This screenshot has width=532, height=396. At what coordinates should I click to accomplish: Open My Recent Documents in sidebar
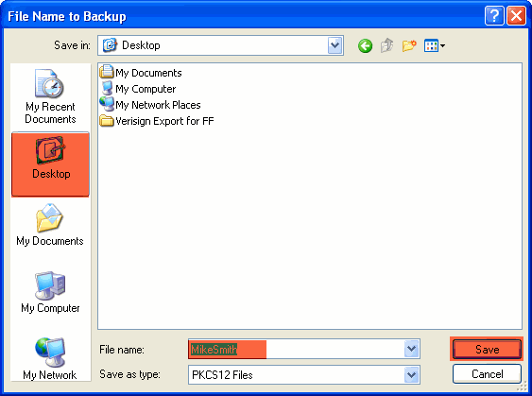click(x=50, y=96)
